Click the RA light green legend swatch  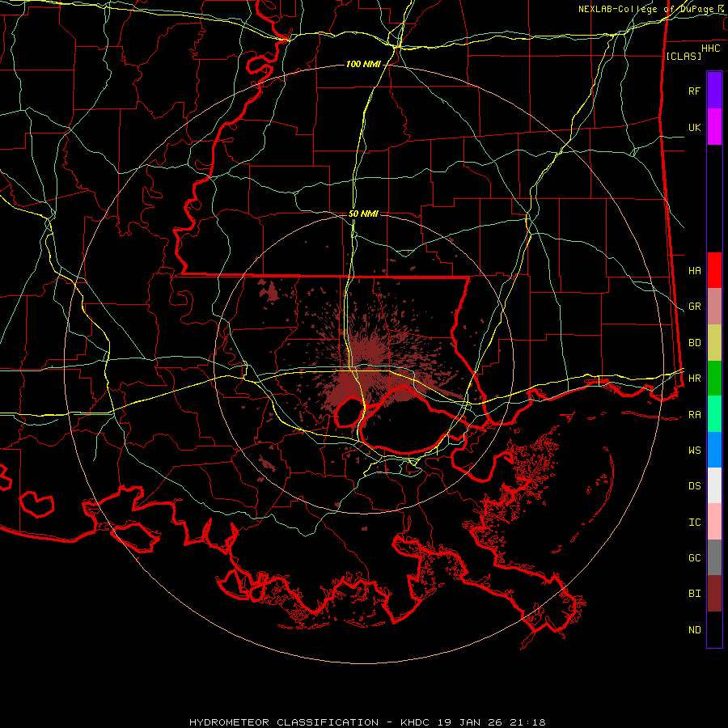pos(714,414)
